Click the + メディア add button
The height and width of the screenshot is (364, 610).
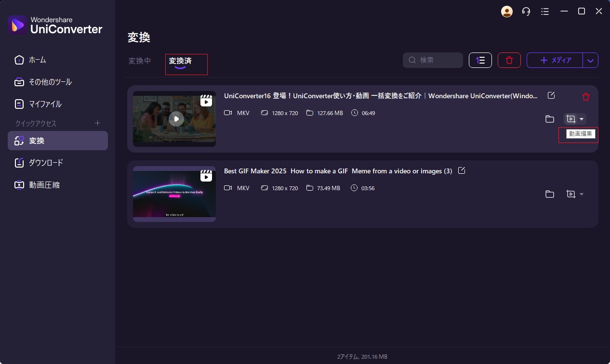[555, 60]
